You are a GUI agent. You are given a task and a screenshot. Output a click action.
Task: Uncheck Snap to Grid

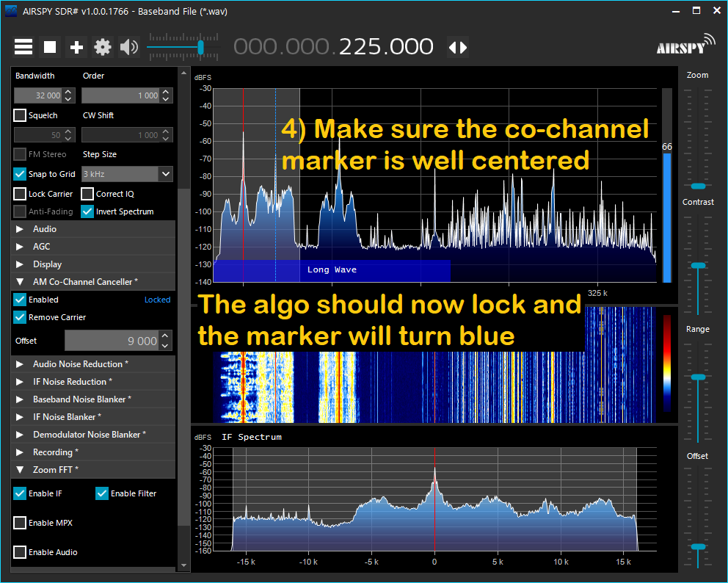pos(20,174)
